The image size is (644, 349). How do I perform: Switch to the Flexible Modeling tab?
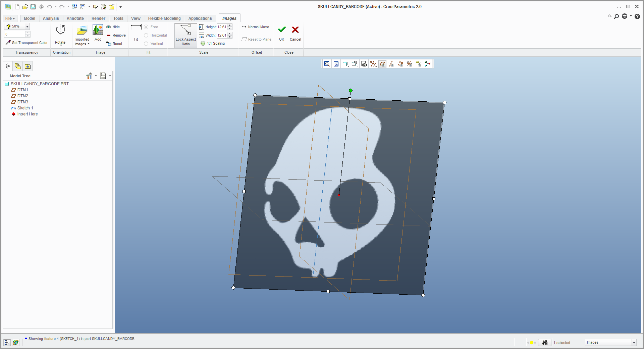[164, 18]
